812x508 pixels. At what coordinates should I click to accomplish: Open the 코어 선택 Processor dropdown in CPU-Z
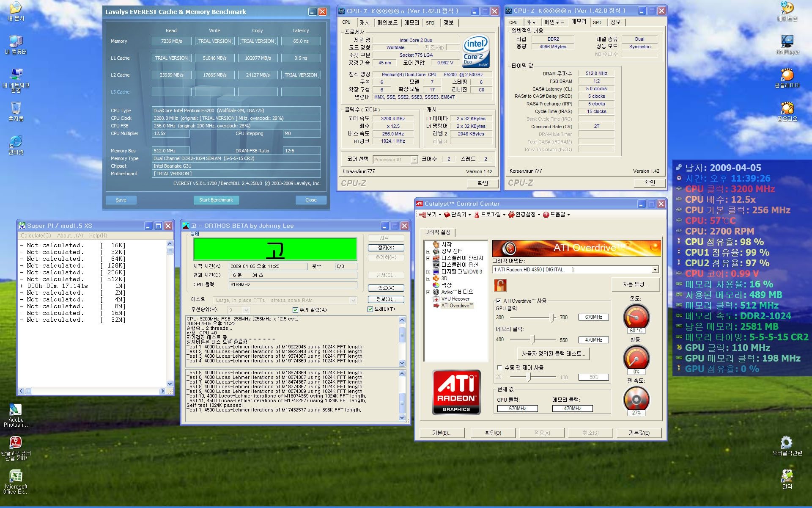point(414,160)
